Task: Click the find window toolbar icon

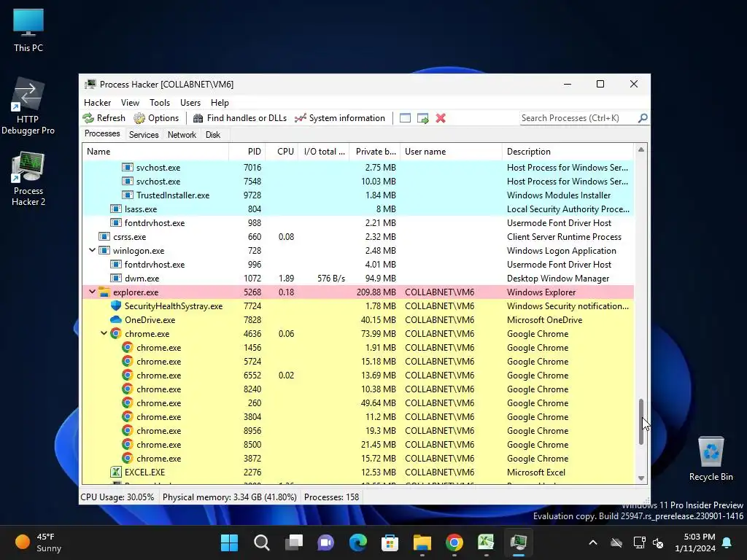Action: [405, 118]
